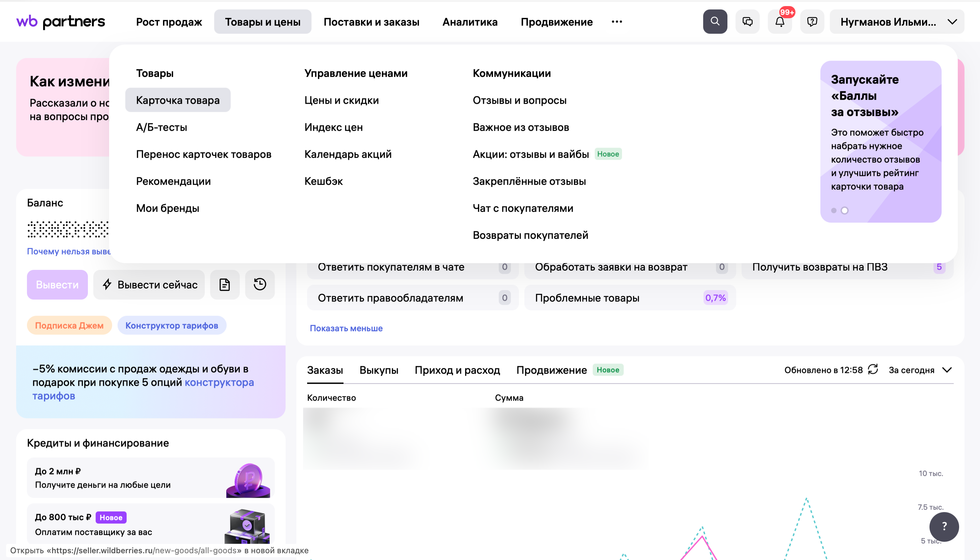This screenshot has width=980, height=560.
Task: Click Показать меньше link
Action: 346,328
